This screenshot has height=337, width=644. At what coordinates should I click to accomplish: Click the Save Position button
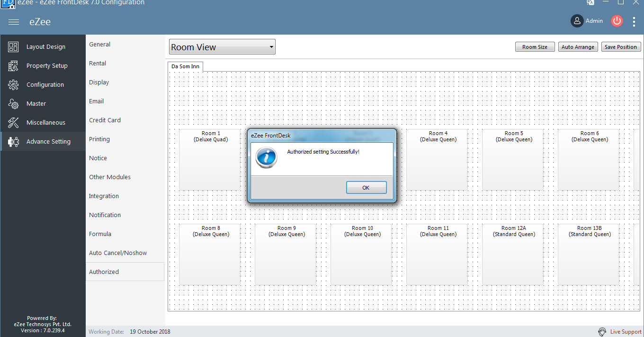click(x=621, y=47)
